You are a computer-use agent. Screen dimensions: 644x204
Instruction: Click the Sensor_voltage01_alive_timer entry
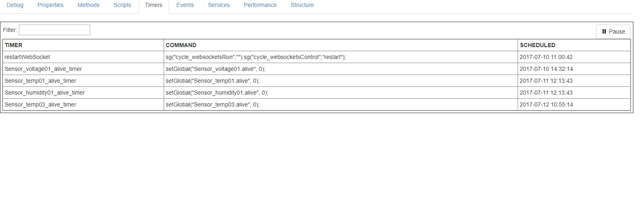pos(43,69)
